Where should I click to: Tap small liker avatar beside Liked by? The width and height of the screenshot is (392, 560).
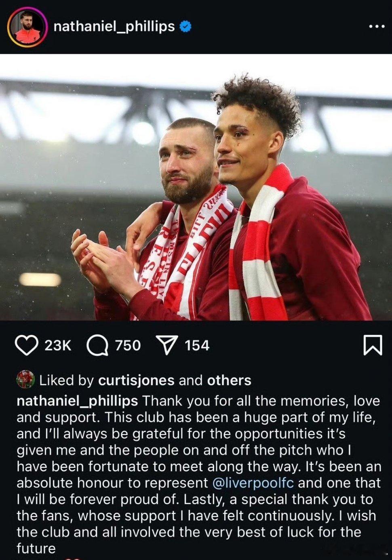click(25, 380)
